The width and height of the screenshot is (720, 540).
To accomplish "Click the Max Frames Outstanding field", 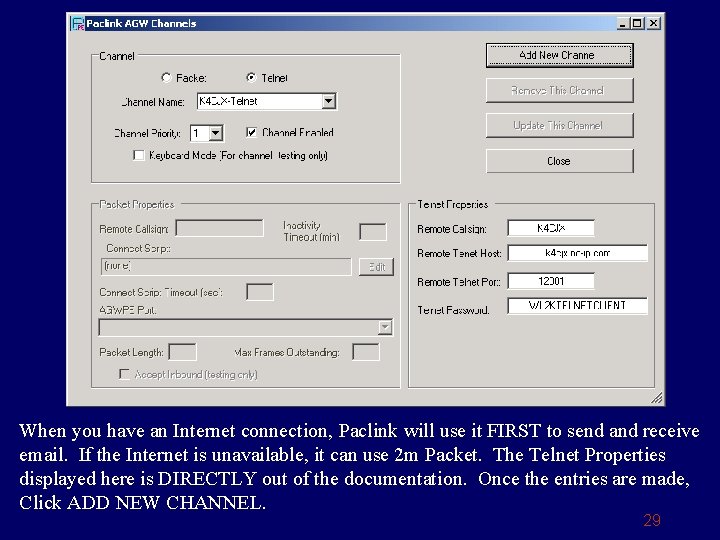I will coord(366,352).
